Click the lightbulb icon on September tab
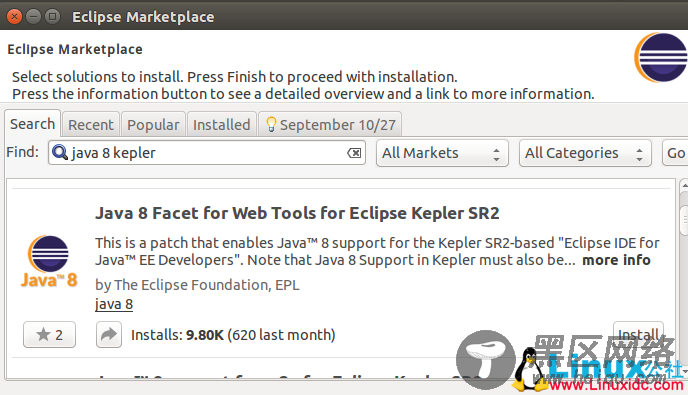The image size is (688, 395). [x=271, y=125]
